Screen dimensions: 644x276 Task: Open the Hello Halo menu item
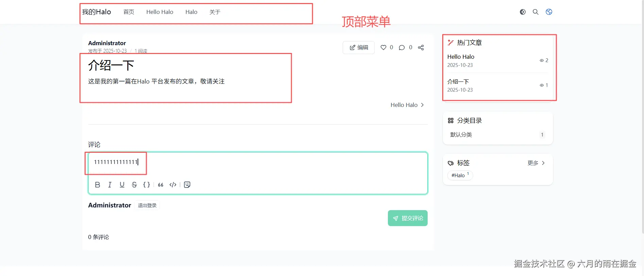point(160,12)
